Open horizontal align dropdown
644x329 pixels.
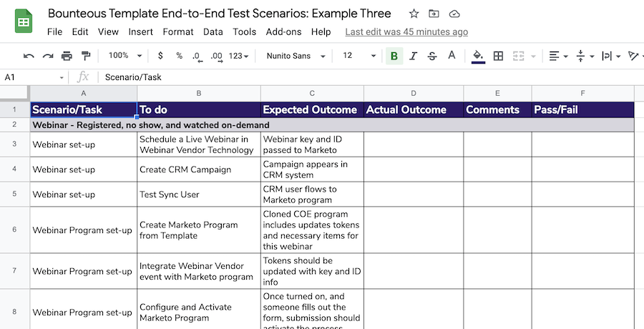pyautogui.click(x=559, y=56)
